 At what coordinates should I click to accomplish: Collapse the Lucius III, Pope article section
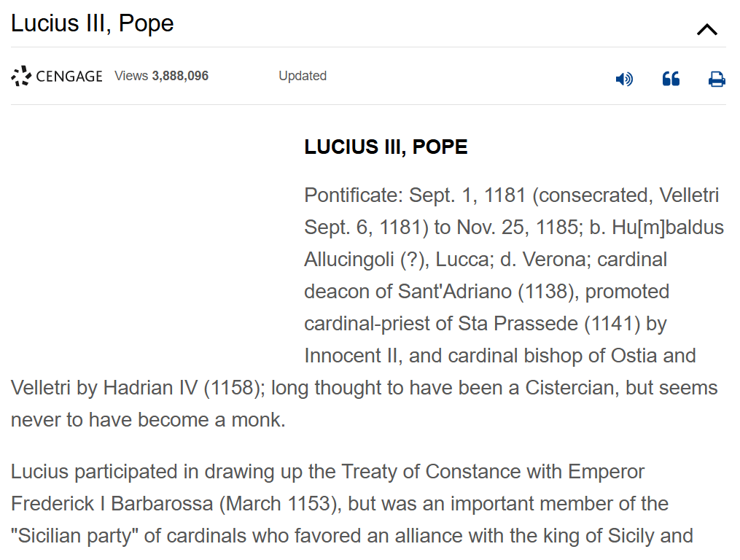[706, 30]
